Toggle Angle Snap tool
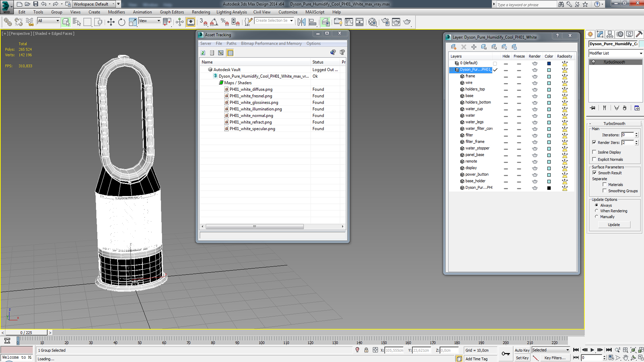The image size is (644, 362). (214, 22)
